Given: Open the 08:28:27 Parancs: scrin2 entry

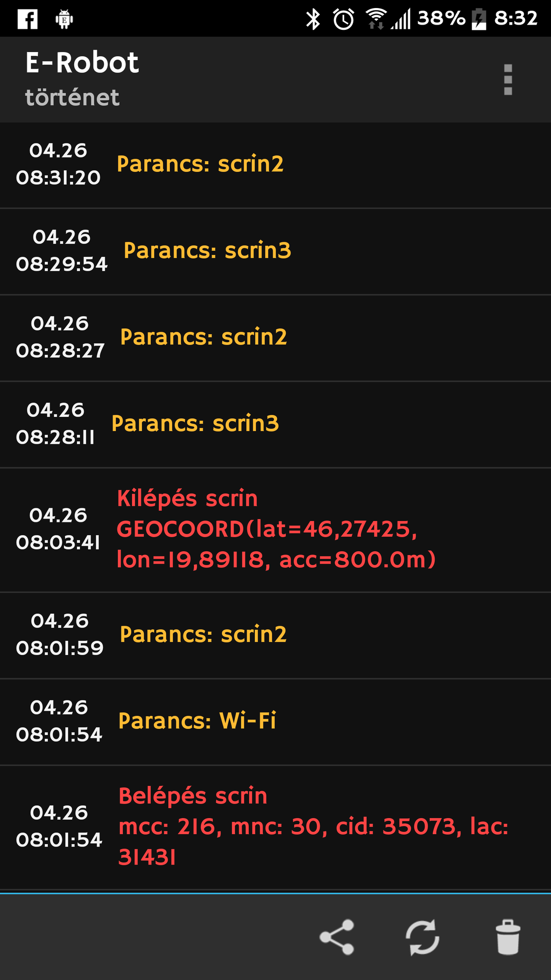Looking at the screenshot, I should click(x=275, y=337).
